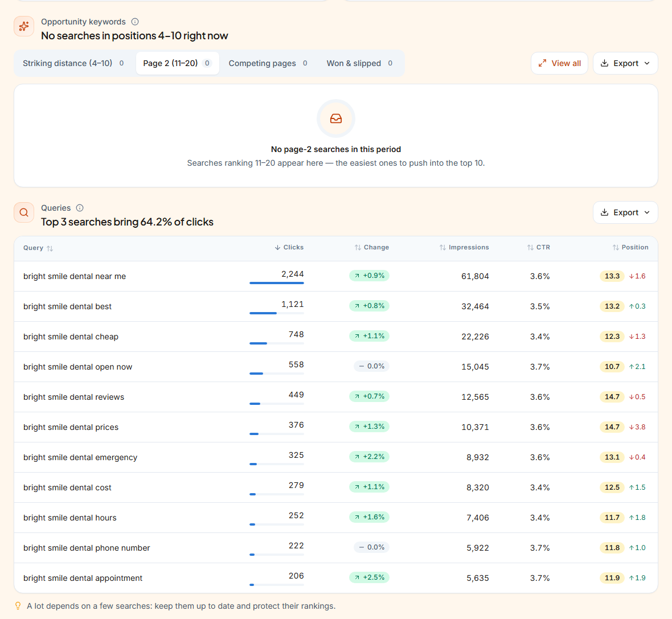Sort the table by Impressions

[x=464, y=247]
